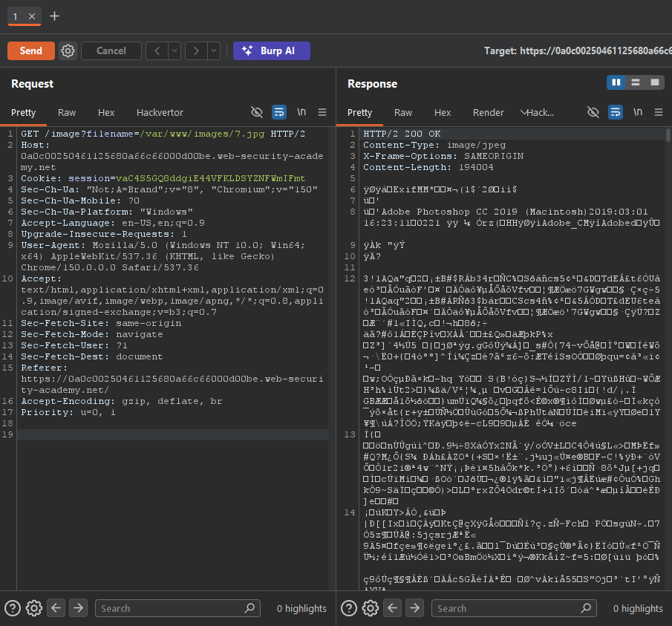Toggle hidden characters visibility in Request
The width and height of the screenshot is (672, 626).
click(257, 112)
